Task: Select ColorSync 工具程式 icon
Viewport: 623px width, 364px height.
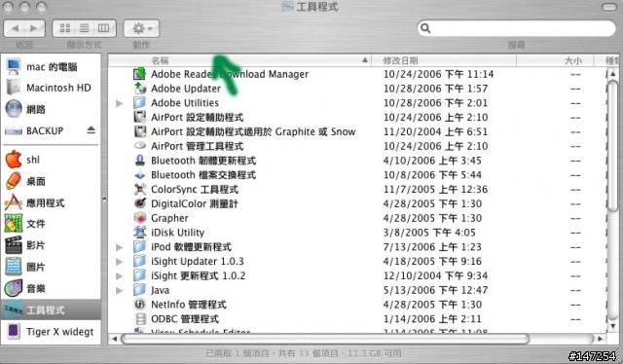Action: pos(139,189)
